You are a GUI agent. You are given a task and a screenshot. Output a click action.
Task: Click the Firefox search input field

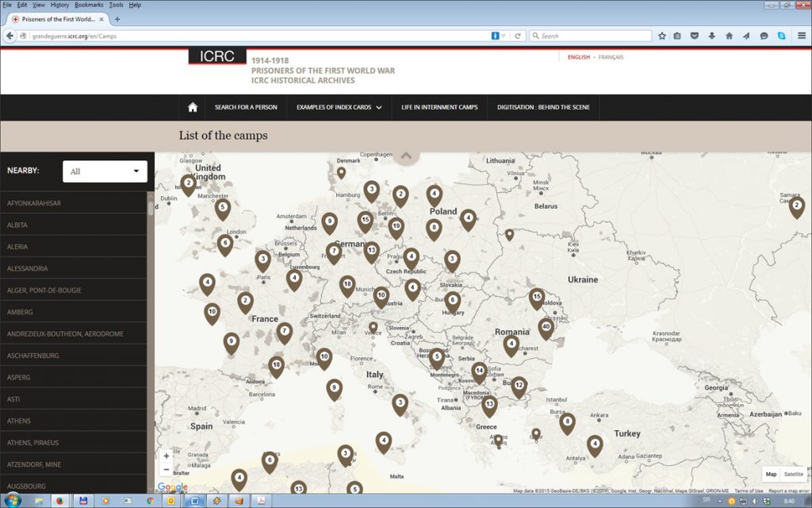[x=591, y=36]
